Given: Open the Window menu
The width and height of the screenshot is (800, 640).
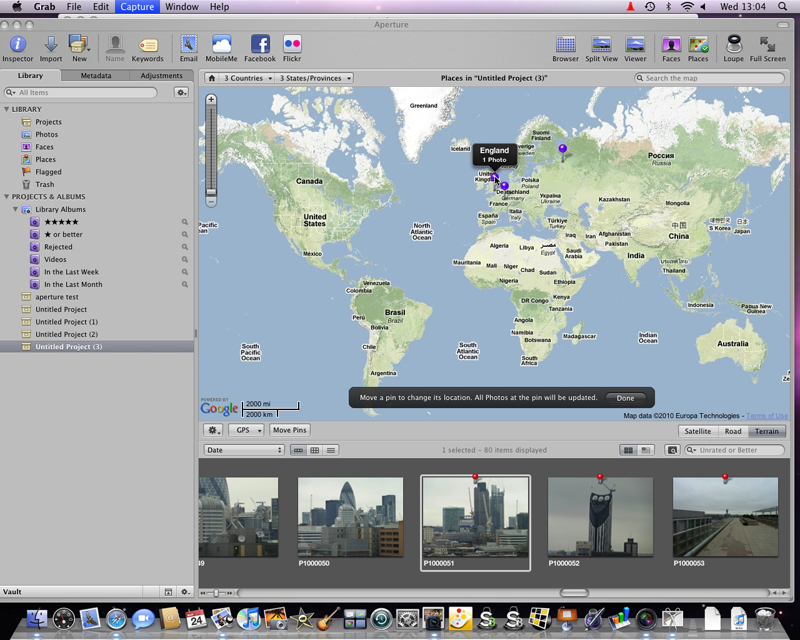Looking at the screenshot, I should click(182, 7).
